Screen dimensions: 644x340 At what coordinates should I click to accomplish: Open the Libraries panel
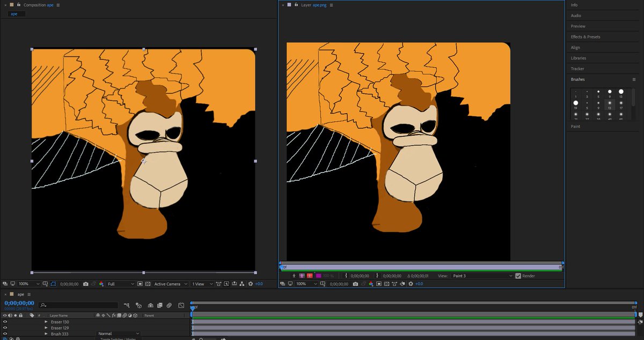579,58
